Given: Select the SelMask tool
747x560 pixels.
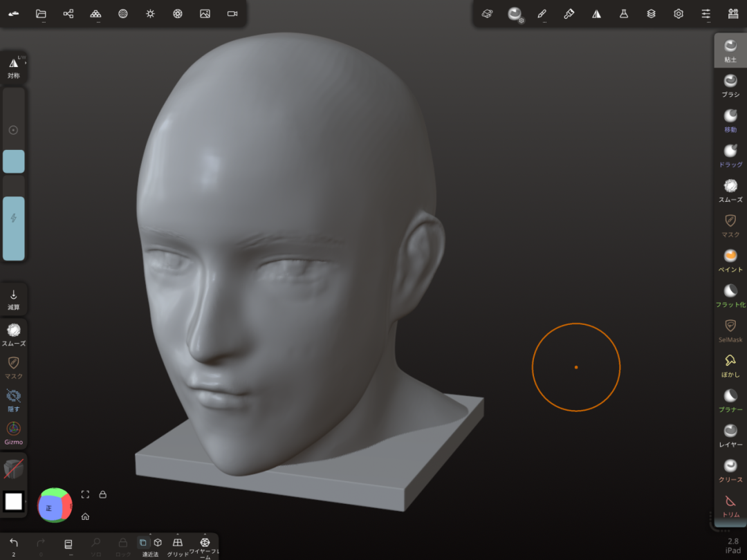Looking at the screenshot, I should (730, 331).
